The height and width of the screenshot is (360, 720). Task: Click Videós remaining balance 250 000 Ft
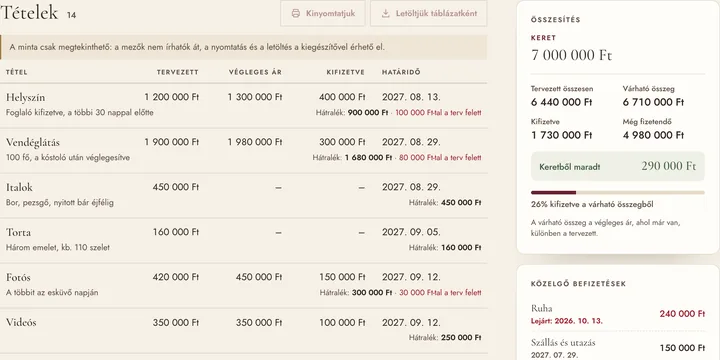(461, 338)
